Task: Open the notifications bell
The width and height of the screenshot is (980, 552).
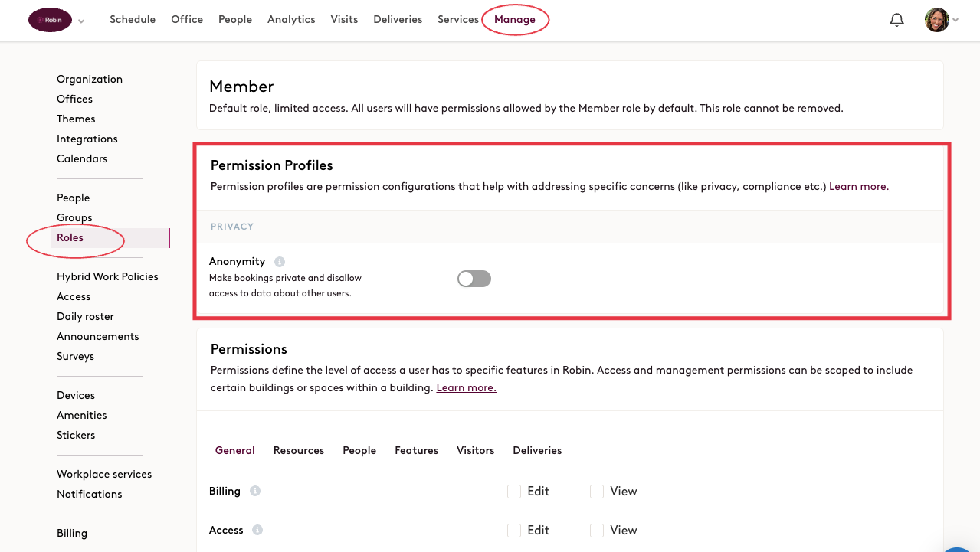Action: [x=896, y=20]
